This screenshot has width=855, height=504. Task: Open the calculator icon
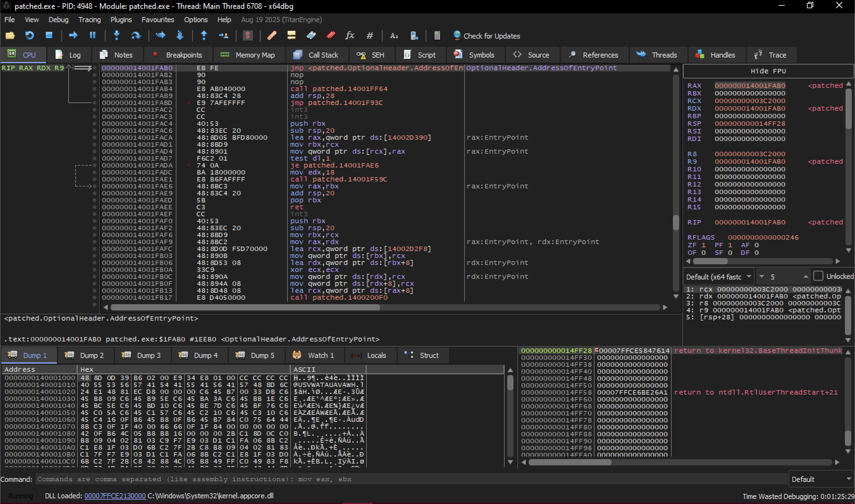437,35
